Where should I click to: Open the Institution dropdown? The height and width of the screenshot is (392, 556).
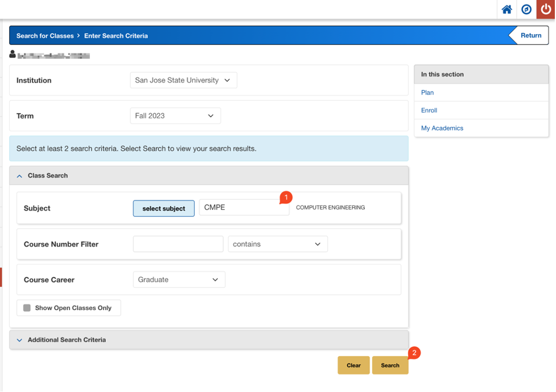183,80
